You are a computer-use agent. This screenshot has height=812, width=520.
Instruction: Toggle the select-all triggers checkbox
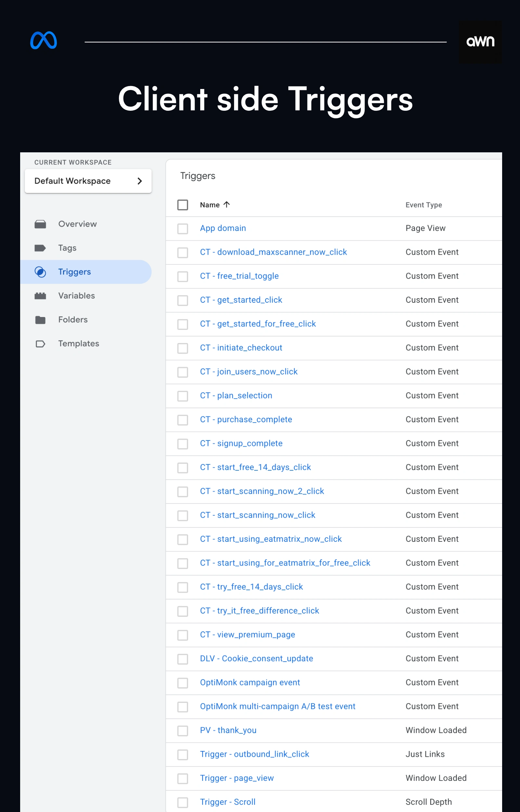tap(183, 205)
